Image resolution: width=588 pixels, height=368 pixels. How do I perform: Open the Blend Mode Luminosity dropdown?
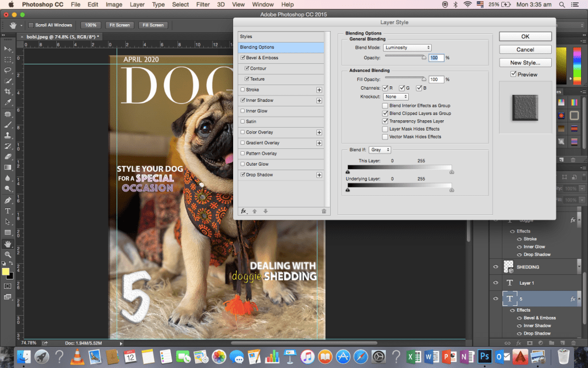(x=407, y=48)
